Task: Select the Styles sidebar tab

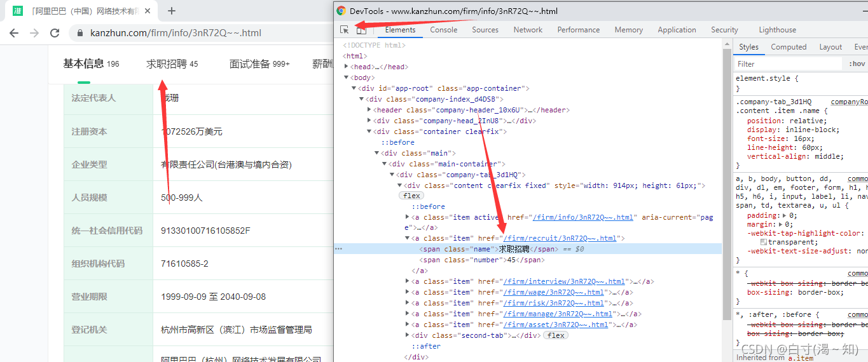Action: pyautogui.click(x=748, y=47)
